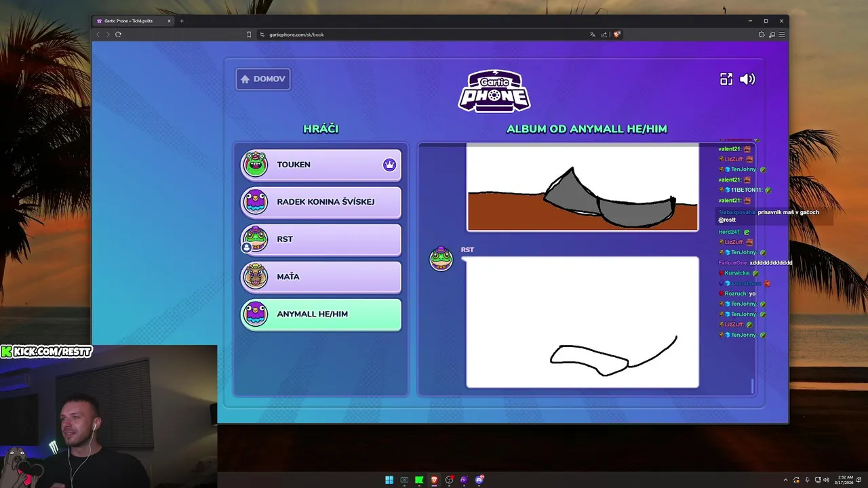Viewport: 868px width, 488px height.
Task: Click the tray microphone icon
Action: [807, 480]
